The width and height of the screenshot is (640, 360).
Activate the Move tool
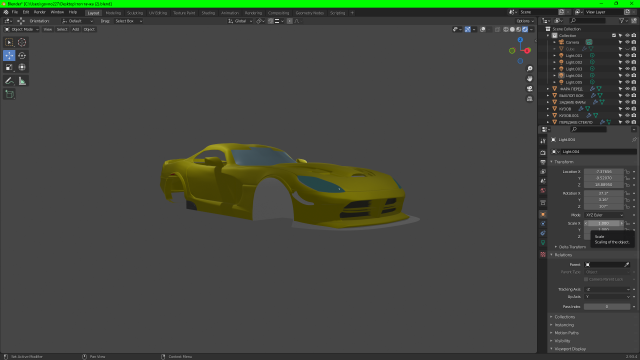[9, 56]
